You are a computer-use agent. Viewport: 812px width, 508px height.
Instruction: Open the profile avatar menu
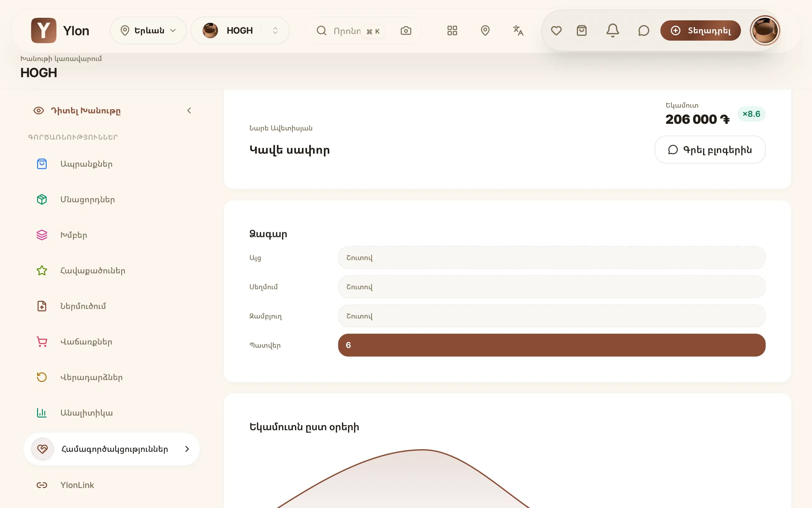click(764, 30)
